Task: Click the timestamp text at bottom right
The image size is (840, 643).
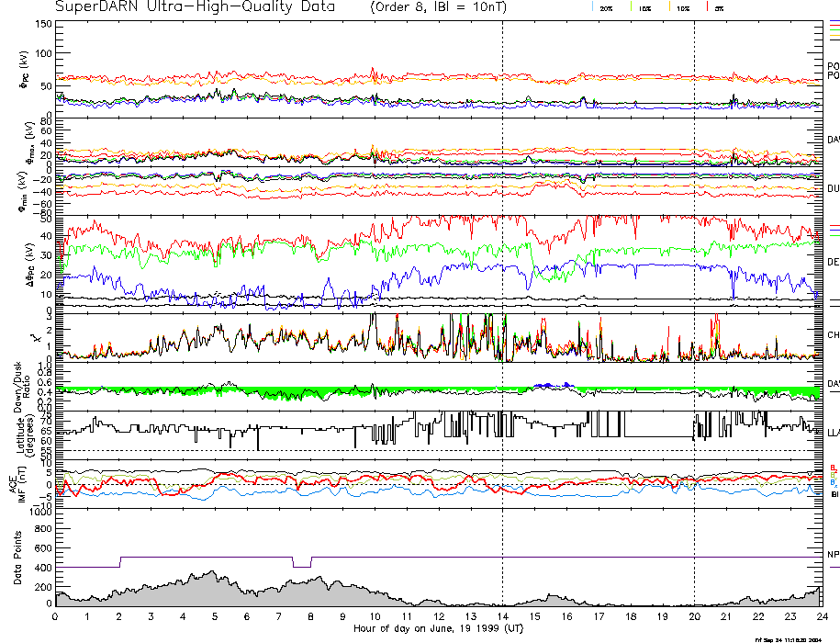Action: pyautogui.click(x=786, y=638)
